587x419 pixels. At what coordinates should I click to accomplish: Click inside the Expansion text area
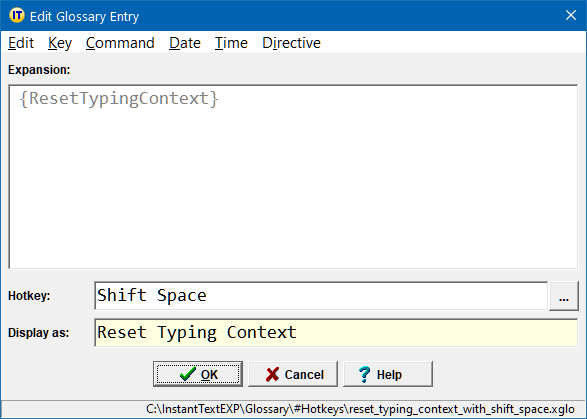tap(293, 176)
